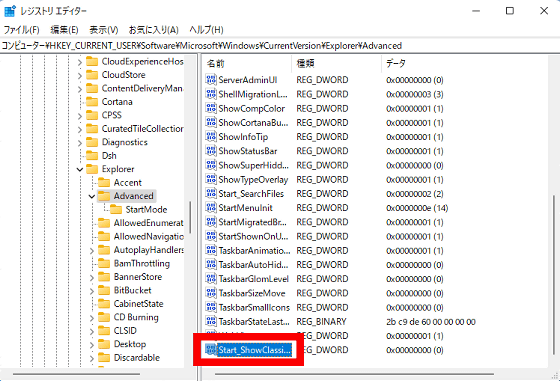This screenshot has width=560, height=381.
Task: Click the TaskbarStateLast... binary value icon
Action: (x=211, y=321)
